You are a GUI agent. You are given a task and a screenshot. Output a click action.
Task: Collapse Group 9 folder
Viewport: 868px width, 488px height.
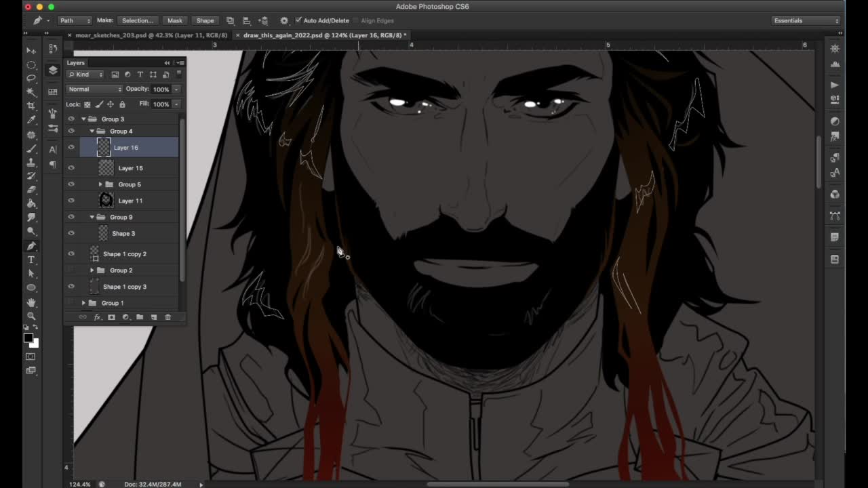click(92, 217)
